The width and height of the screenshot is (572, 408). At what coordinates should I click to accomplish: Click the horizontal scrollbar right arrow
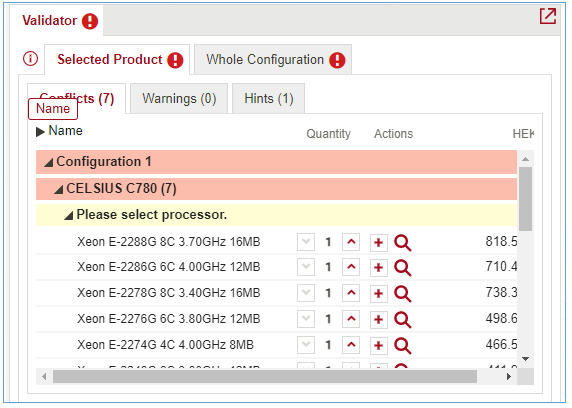tap(509, 377)
